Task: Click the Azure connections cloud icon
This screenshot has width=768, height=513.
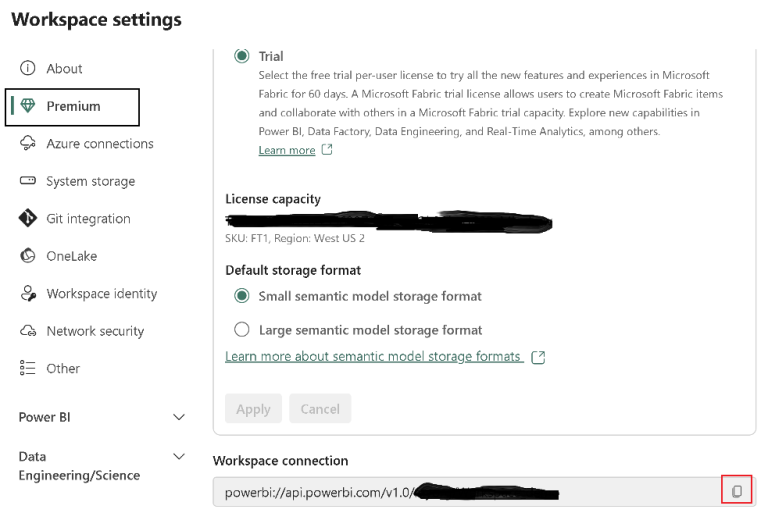Action: point(28,144)
